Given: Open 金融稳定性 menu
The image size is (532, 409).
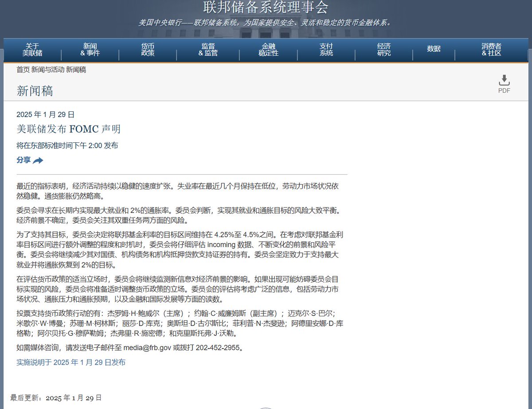Looking at the screenshot, I should [268, 50].
